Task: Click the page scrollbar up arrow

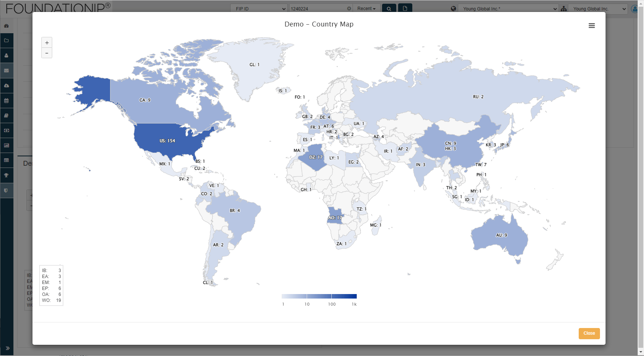Action: pos(641,3)
